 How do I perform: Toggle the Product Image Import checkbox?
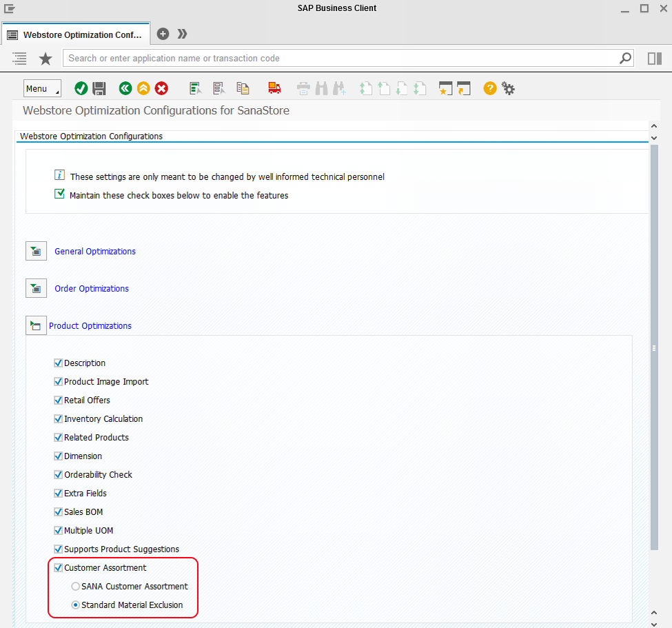click(x=59, y=381)
